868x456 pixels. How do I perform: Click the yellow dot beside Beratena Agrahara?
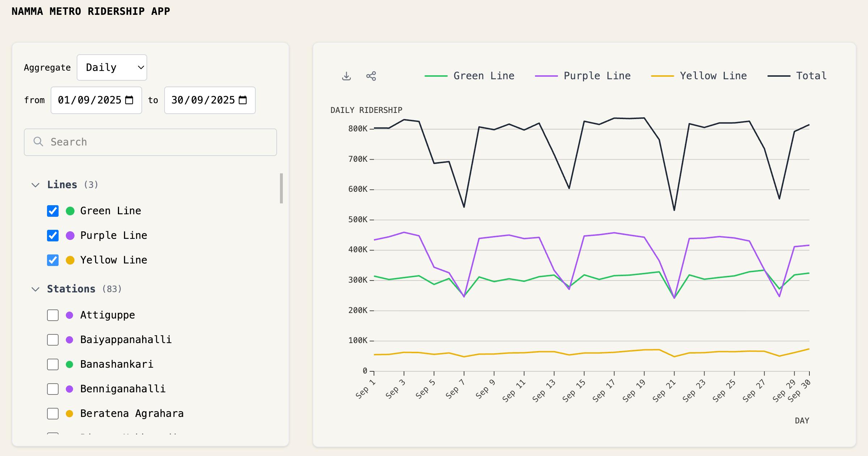tap(70, 414)
